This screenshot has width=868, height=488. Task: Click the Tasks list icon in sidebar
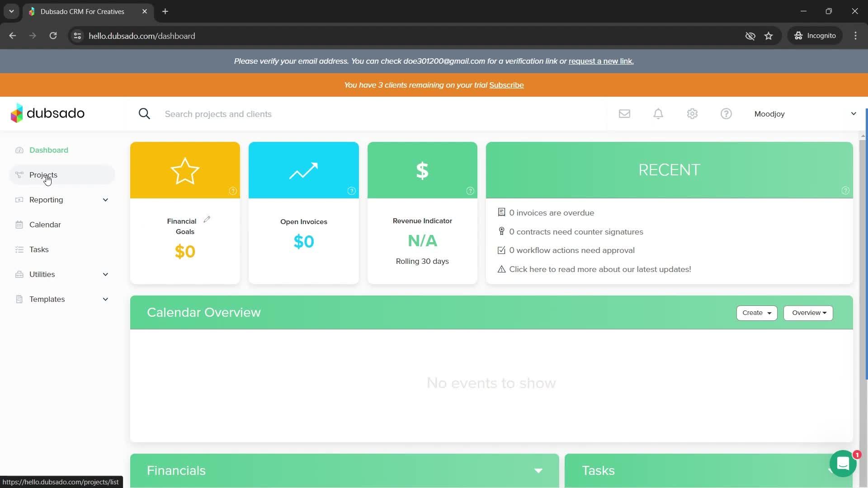(19, 249)
